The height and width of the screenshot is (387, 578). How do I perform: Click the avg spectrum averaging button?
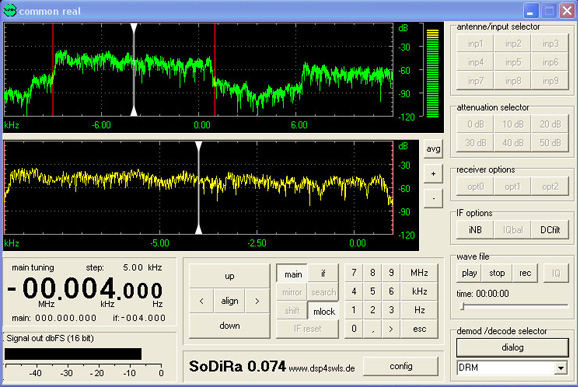[433, 149]
